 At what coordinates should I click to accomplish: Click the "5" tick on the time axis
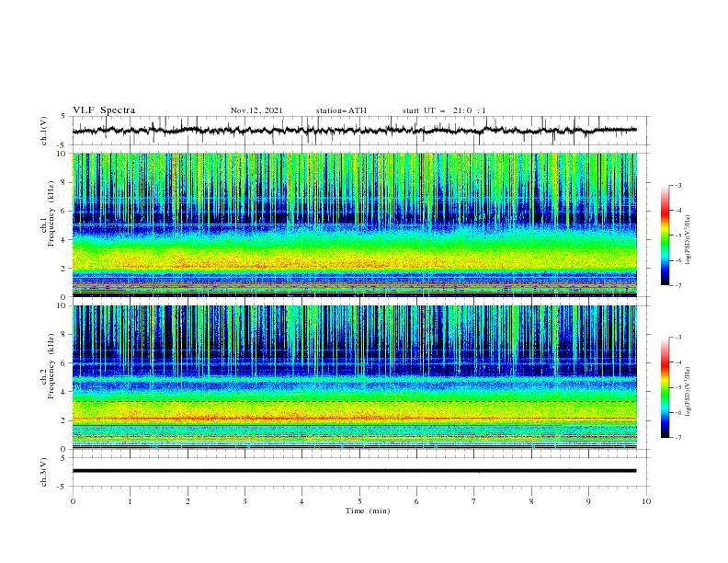pyautogui.click(x=359, y=501)
